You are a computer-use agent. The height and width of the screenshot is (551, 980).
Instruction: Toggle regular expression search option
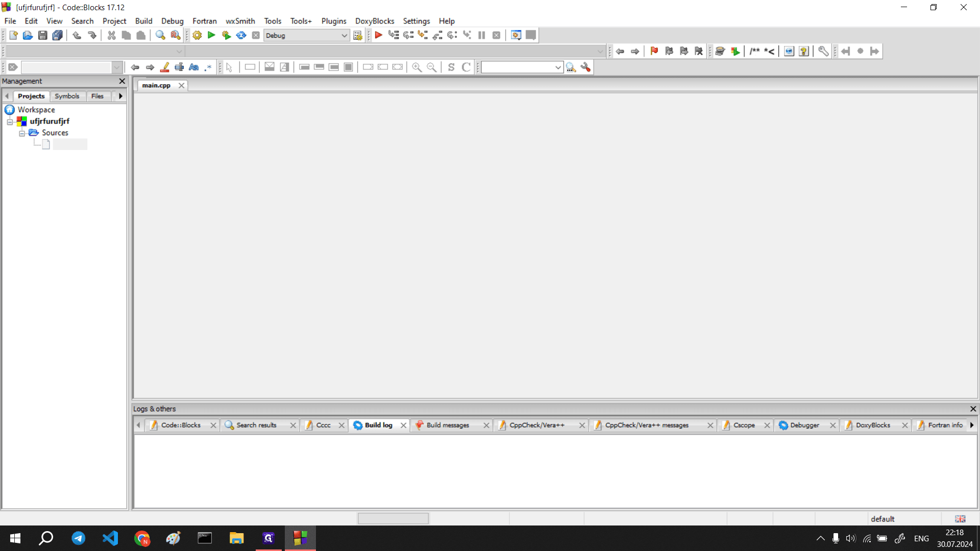(208, 67)
